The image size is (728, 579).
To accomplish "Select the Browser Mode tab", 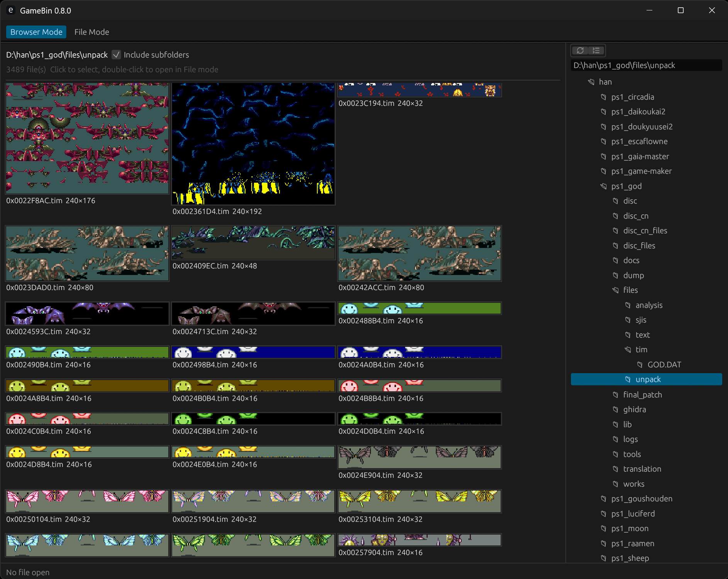I will point(36,32).
